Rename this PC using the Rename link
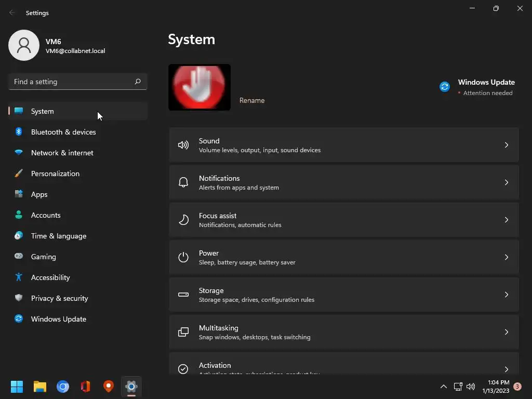532x399 pixels. pyautogui.click(x=252, y=100)
